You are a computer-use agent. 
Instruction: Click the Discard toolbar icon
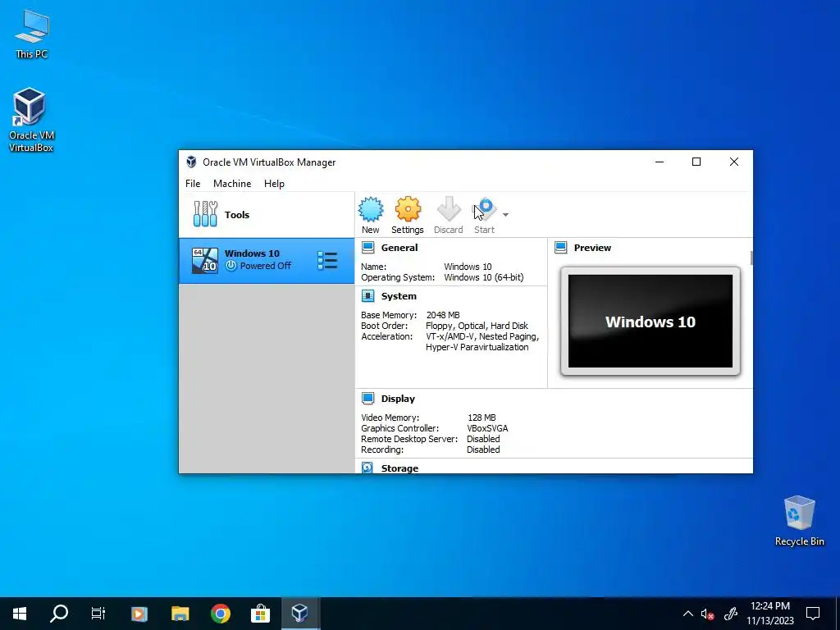tap(449, 216)
